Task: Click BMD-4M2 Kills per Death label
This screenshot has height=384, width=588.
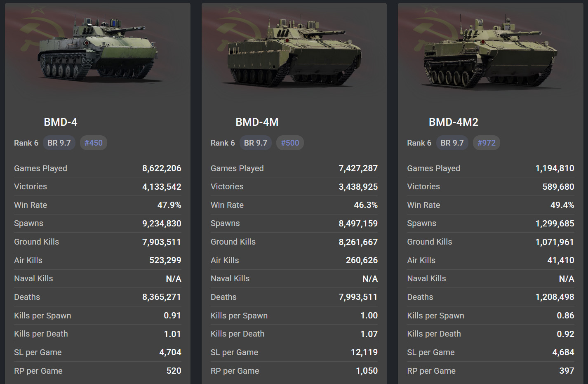Action: coord(434,334)
